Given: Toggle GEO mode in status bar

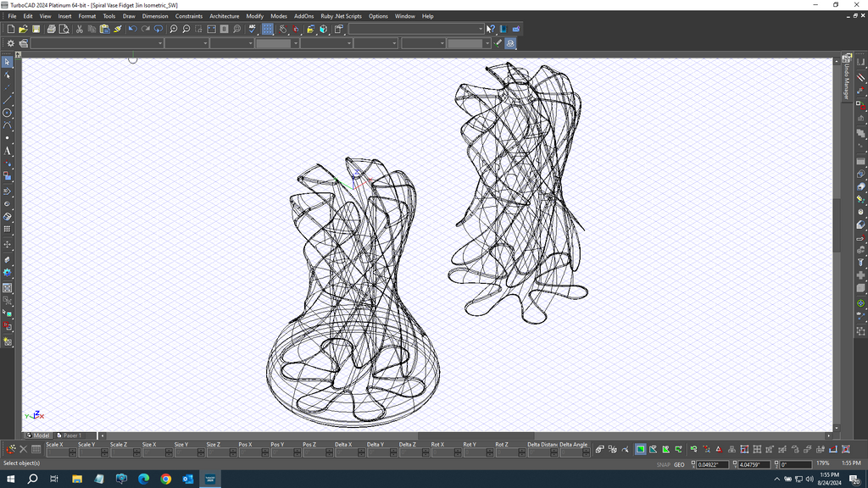Looking at the screenshot, I should click(679, 465).
